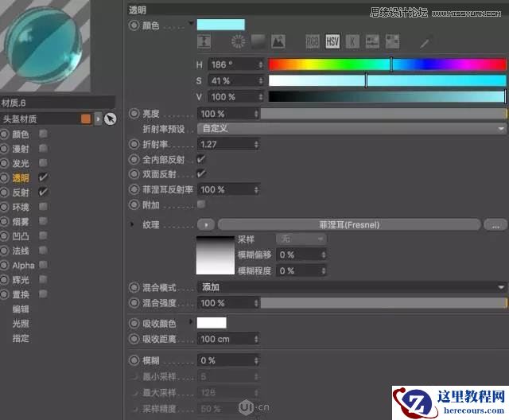The width and height of the screenshot is (509, 420).
Task: Click the 模糊 blur percentage field
Action: [x=228, y=360]
